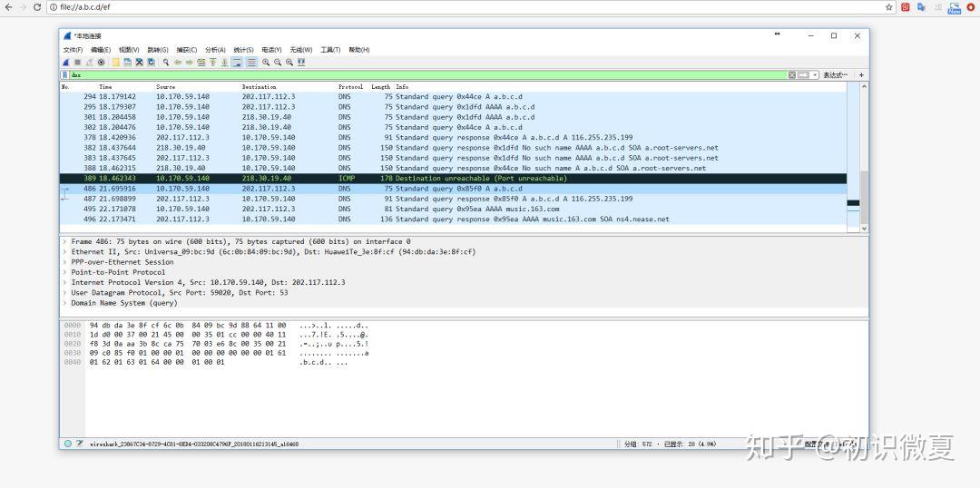Expand the Ethernet II detail row
This screenshot has height=488, width=980.
pyautogui.click(x=64, y=252)
